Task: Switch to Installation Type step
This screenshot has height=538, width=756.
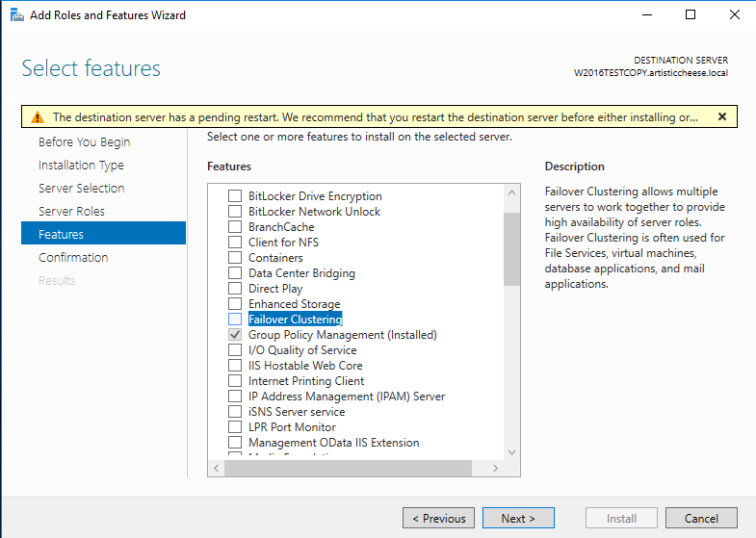Action: pyautogui.click(x=81, y=165)
